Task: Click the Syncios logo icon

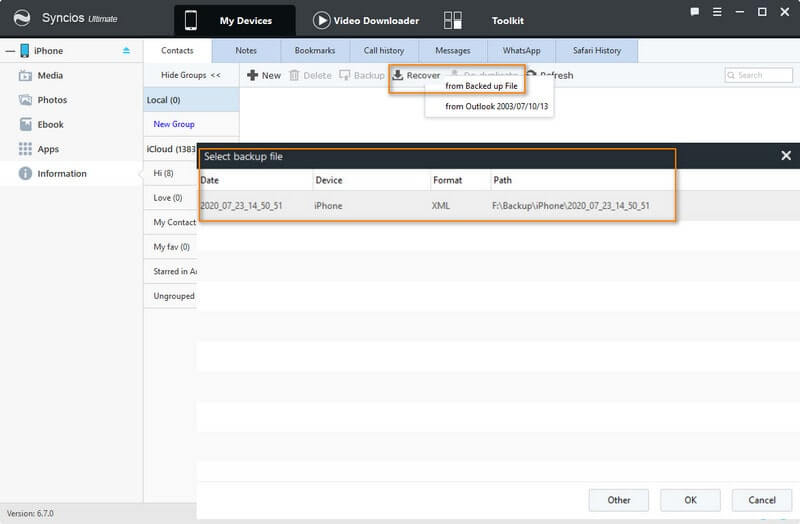Action: 22,18
